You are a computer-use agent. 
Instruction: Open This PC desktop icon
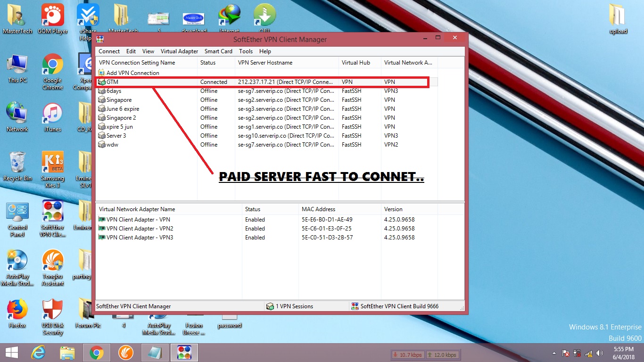tap(17, 68)
